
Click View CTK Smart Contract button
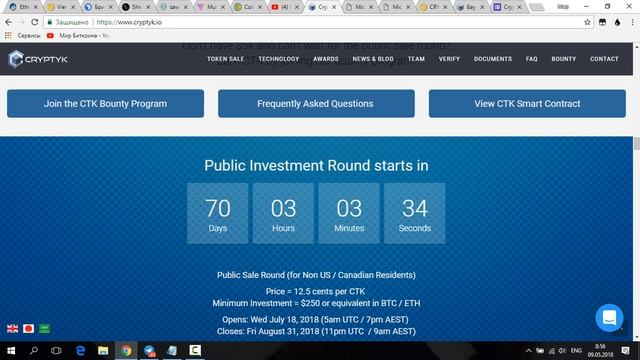coord(527,104)
